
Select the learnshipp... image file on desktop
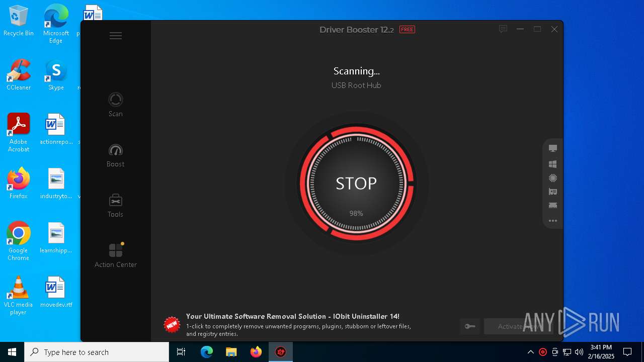(56, 237)
